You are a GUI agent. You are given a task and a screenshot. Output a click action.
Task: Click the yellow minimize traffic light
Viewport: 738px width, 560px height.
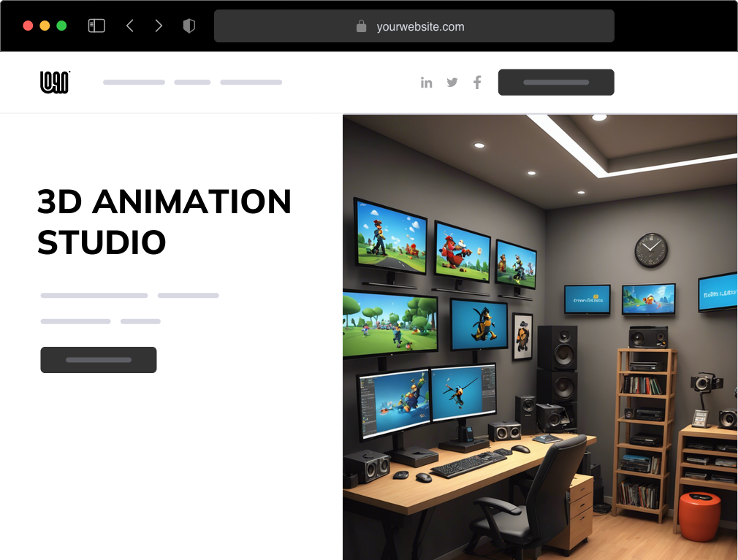pos(45,24)
